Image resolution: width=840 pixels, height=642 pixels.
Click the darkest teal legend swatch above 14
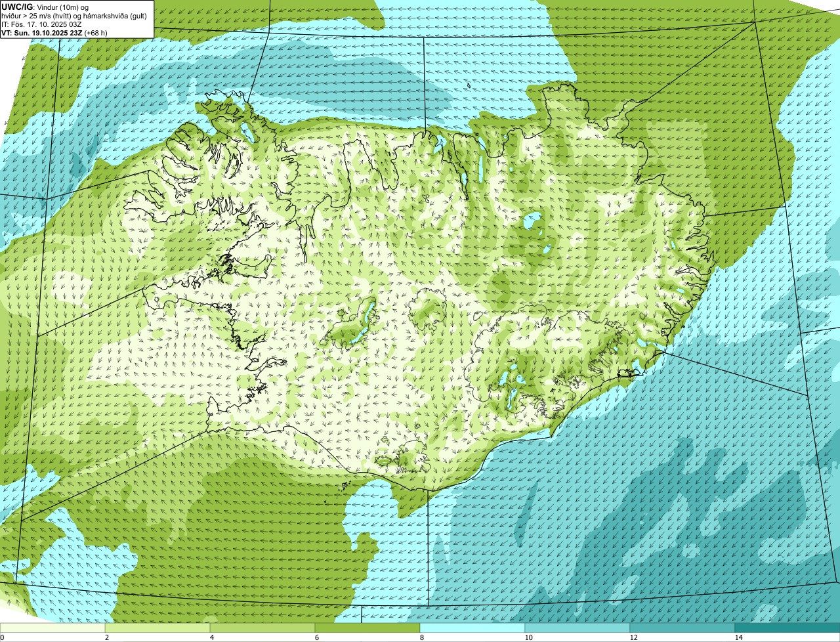(787, 628)
